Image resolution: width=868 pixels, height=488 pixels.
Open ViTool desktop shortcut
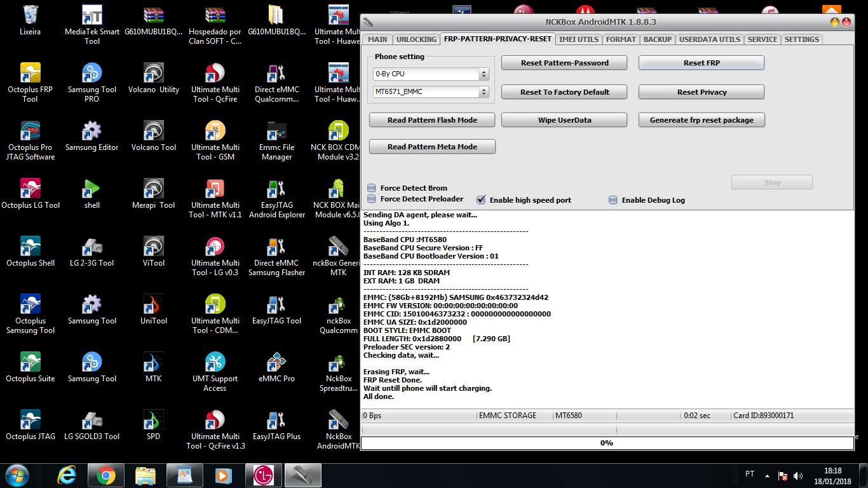pyautogui.click(x=154, y=251)
